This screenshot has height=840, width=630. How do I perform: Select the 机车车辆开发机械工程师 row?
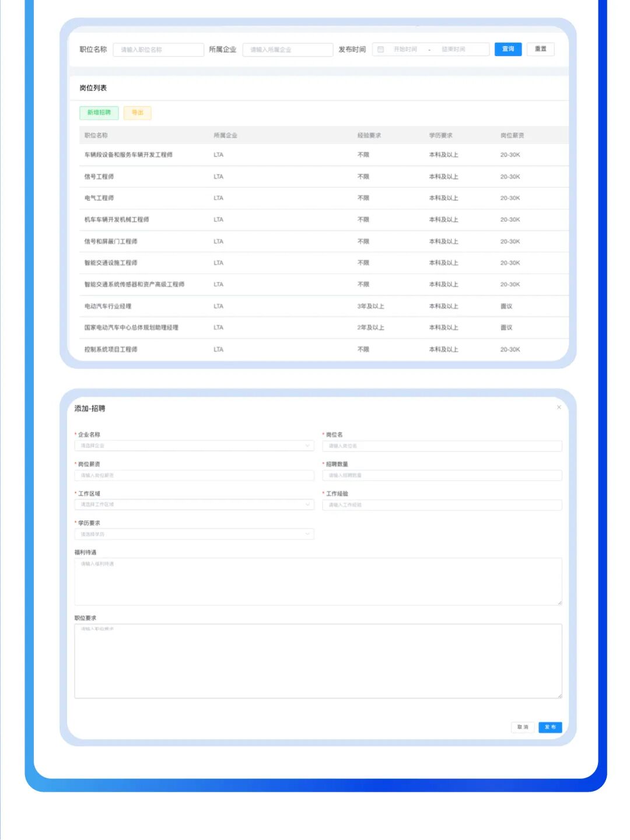324,219
